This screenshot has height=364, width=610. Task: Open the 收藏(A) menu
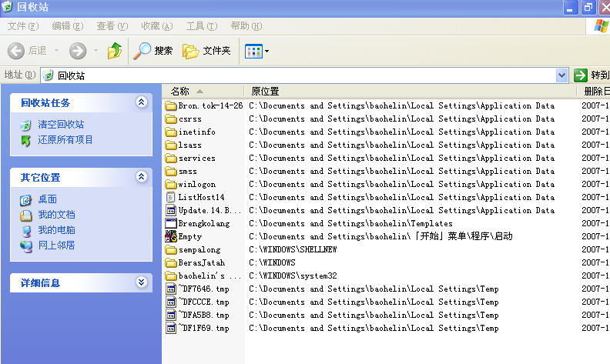click(x=157, y=26)
